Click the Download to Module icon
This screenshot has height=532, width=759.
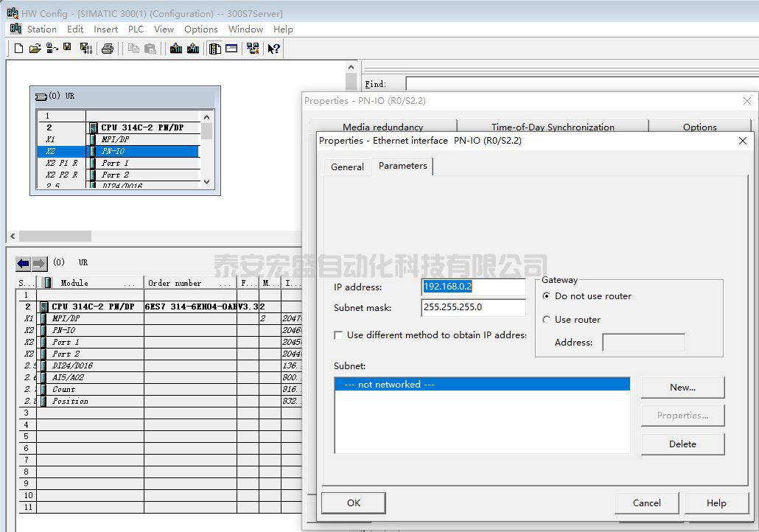point(176,49)
